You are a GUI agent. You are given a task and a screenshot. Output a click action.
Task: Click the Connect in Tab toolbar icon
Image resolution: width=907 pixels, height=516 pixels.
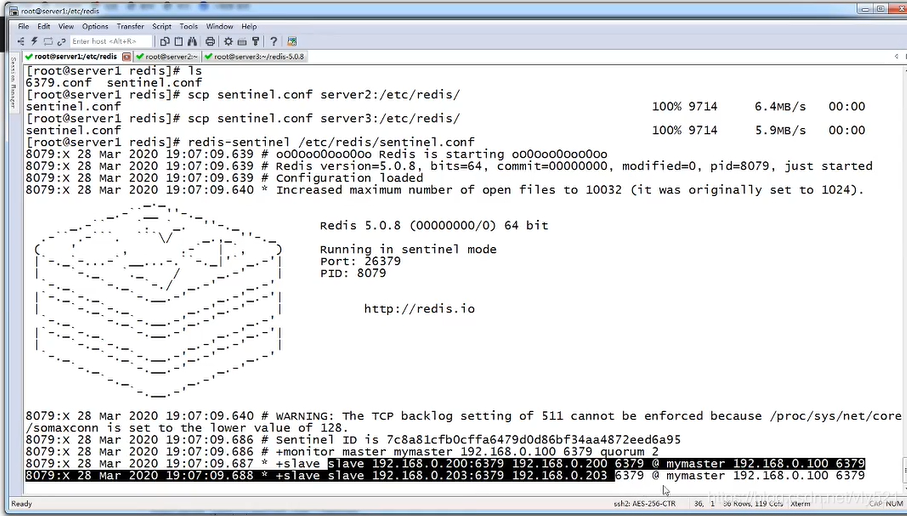pos(48,41)
